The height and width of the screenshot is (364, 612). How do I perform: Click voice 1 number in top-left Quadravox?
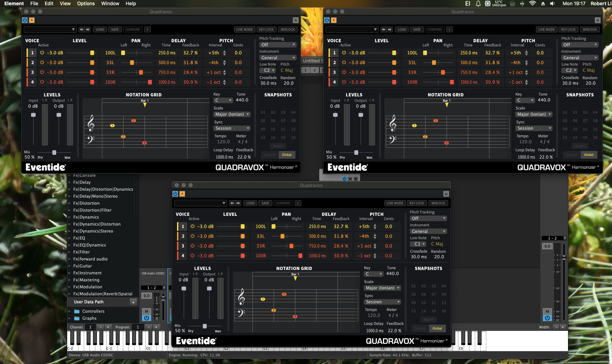pyautogui.click(x=32, y=53)
